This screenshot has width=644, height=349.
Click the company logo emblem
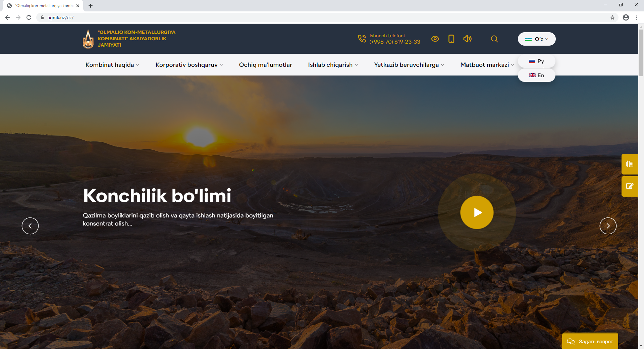(88, 39)
